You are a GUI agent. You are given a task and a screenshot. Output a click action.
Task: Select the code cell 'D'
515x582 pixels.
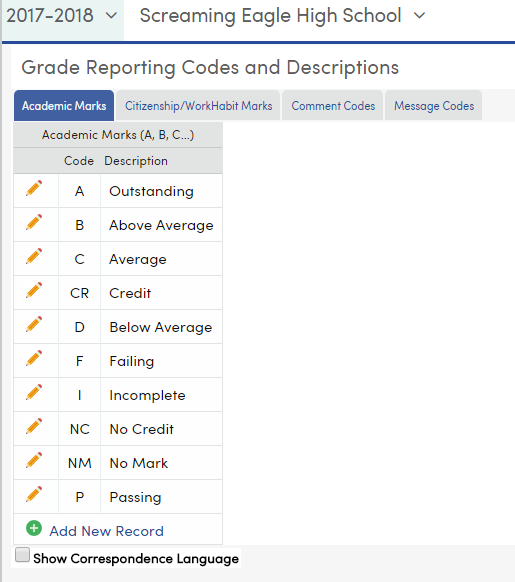pyautogui.click(x=79, y=327)
